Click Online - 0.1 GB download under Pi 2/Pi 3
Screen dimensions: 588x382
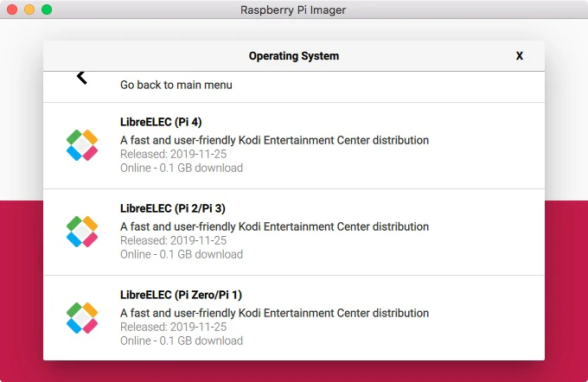pos(182,254)
